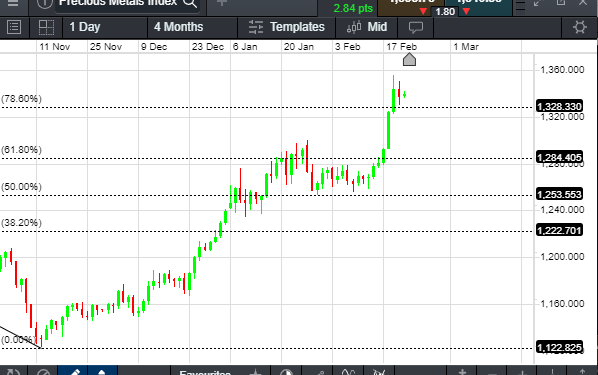Select the 1,328.330 price tag on axis
Screen dimensions: 598x375
[x=559, y=106]
